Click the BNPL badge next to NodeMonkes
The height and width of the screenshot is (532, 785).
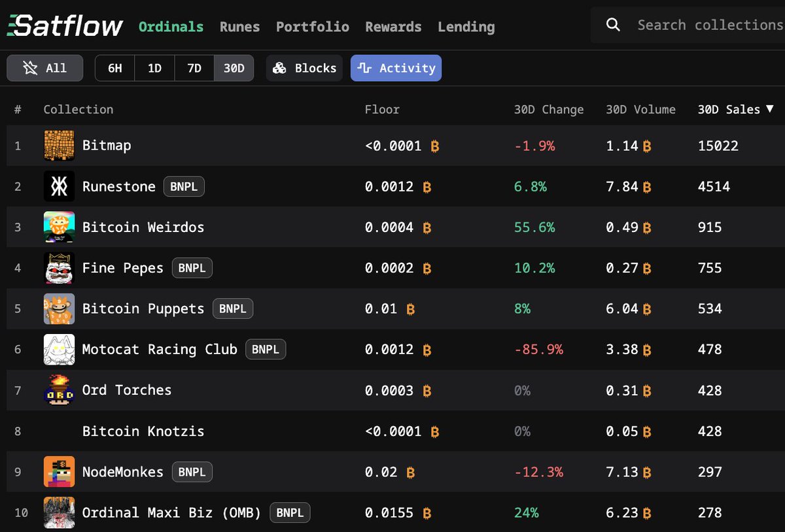pyautogui.click(x=192, y=472)
